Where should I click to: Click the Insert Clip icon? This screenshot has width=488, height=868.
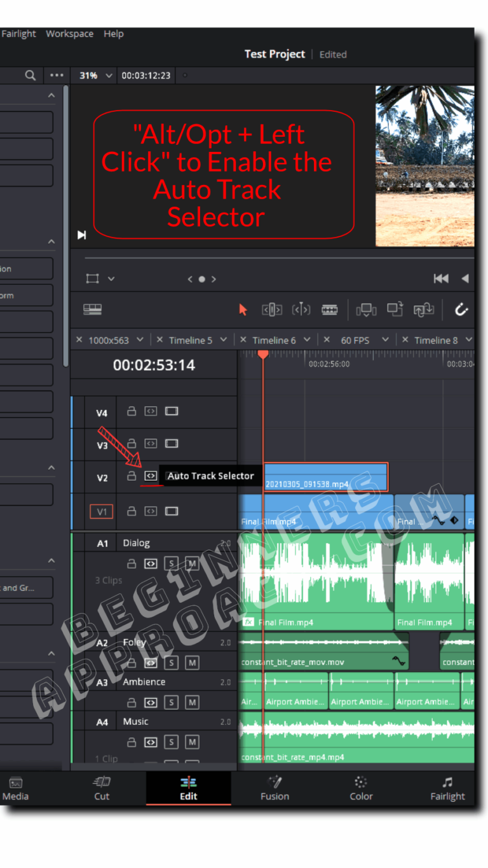point(366,310)
